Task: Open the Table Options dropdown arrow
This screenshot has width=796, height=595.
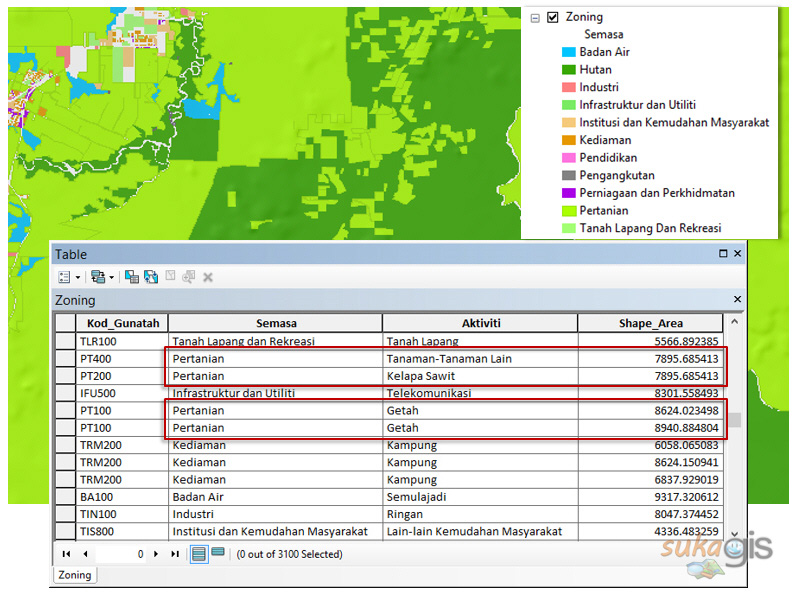Action: (78, 277)
